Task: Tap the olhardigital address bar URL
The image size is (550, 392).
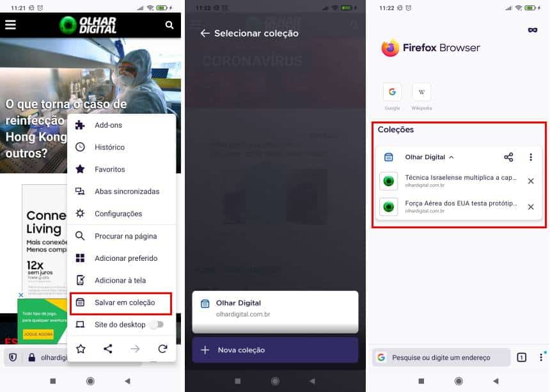Action: pyautogui.click(x=54, y=357)
